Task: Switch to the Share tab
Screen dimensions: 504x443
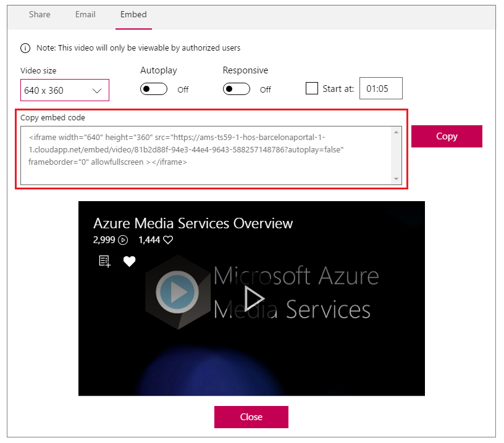Action: (x=40, y=14)
